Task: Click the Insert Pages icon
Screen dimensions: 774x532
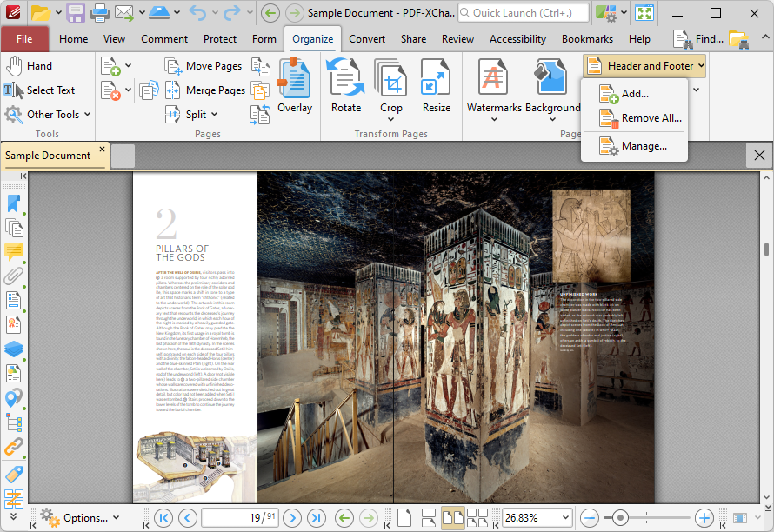Action: [110, 66]
